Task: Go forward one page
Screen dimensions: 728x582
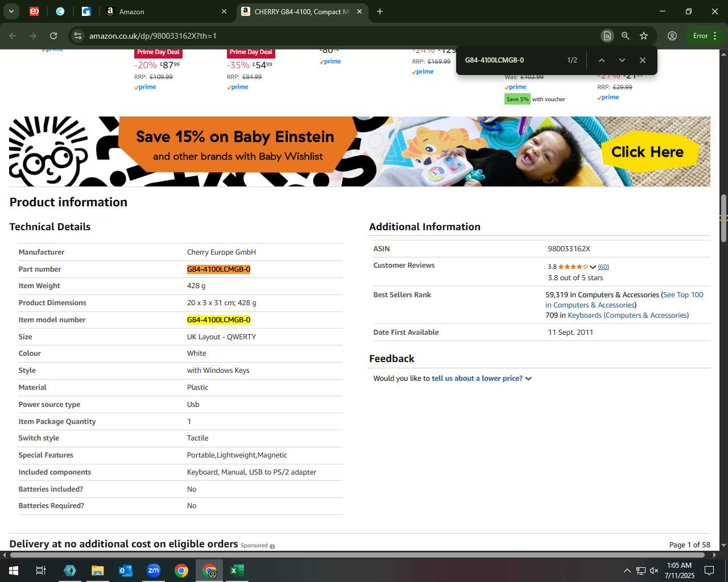Action: click(33, 36)
